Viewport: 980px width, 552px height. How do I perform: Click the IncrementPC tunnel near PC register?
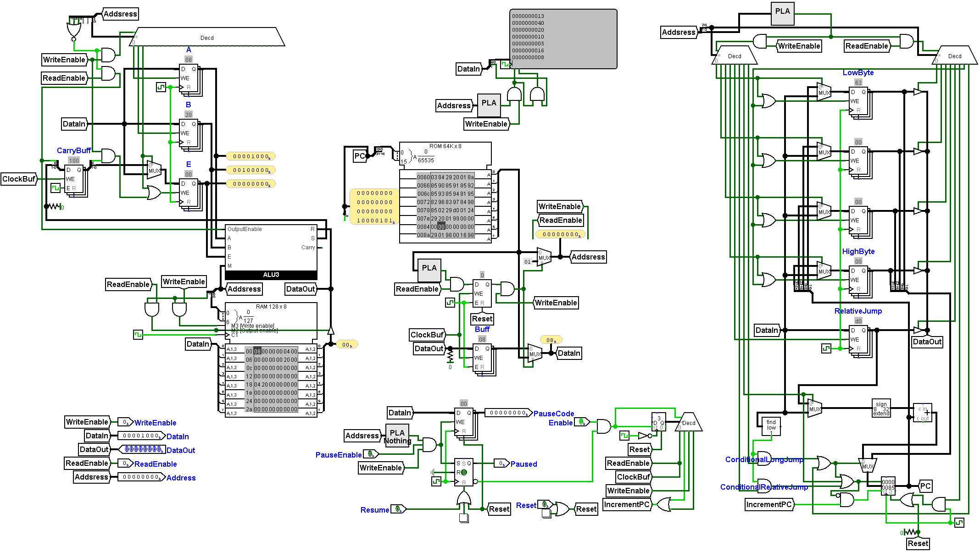pos(769,504)
